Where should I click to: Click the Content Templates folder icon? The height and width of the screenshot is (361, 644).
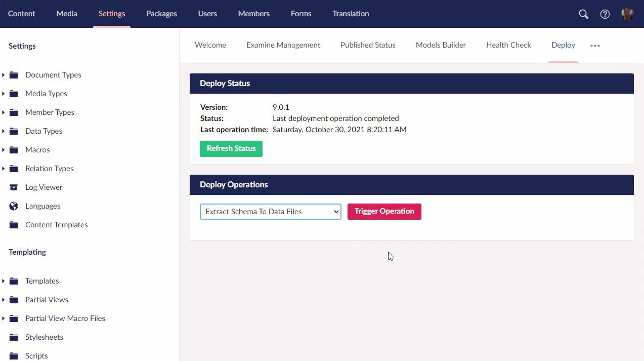(x=14, y=225)
